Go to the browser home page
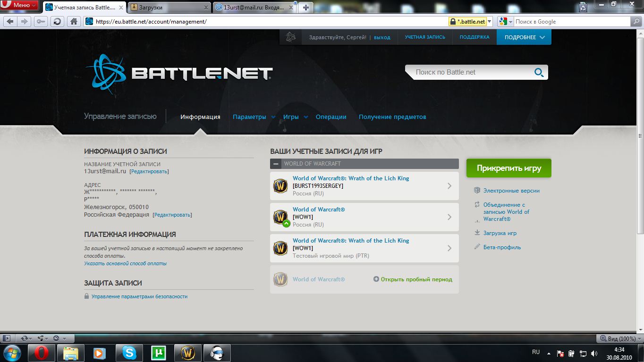Image resolution: width=644 pixels, height=362 pixels. coord(73,21)
